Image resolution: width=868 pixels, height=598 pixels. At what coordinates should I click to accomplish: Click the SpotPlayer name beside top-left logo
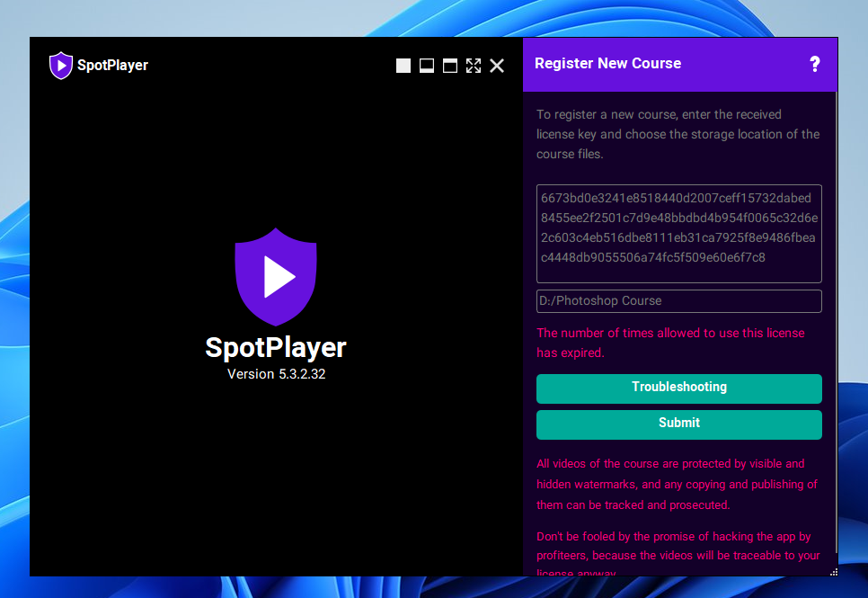coord(112,65)
